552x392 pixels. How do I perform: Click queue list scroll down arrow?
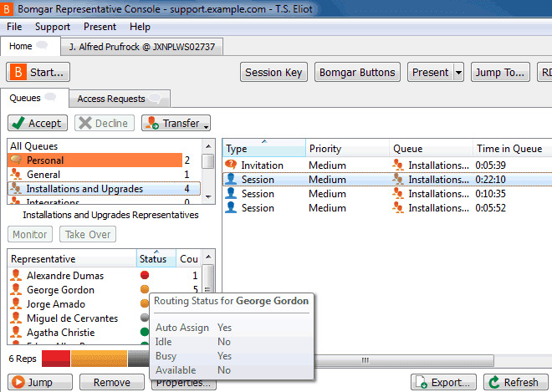pyautogui.click(x=208, y=197)
